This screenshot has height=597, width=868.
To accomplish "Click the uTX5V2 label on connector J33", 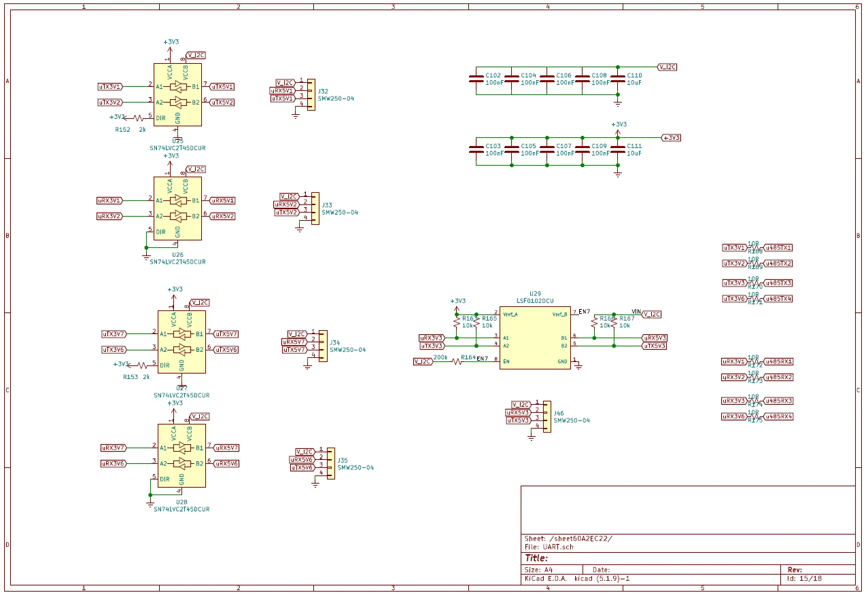I will (287, 213).
